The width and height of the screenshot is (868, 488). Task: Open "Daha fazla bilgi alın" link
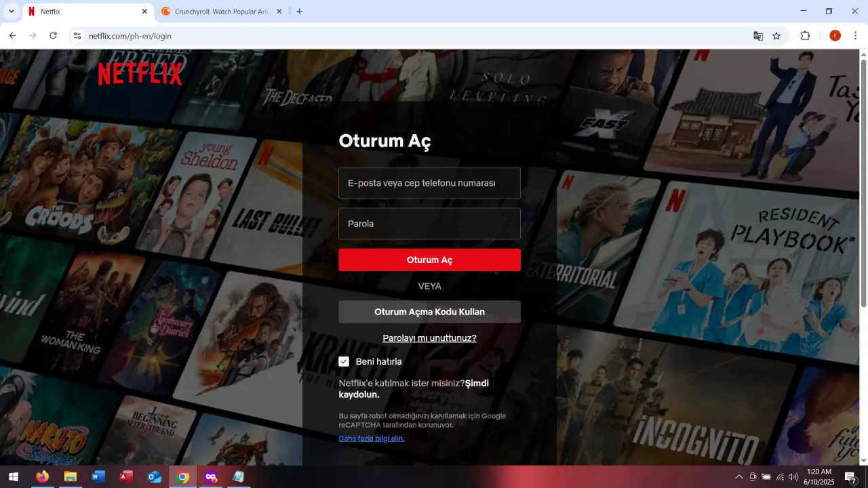tap(372, 439)
